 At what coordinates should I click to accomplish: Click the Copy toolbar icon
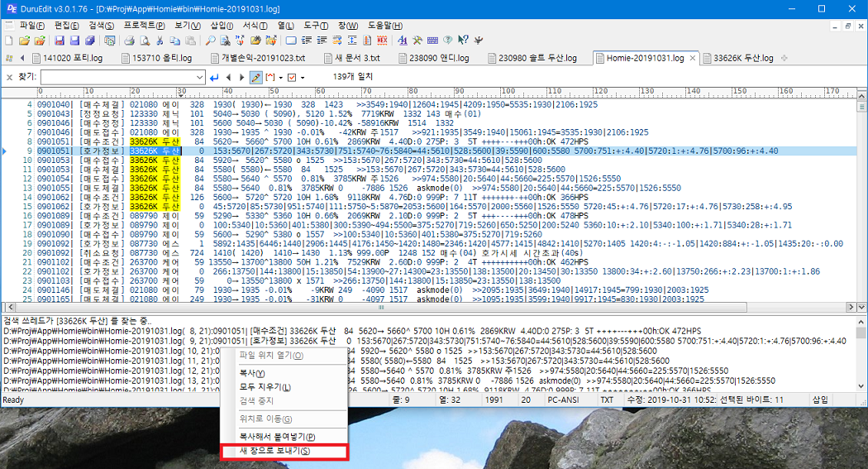(x=174, y=41)
